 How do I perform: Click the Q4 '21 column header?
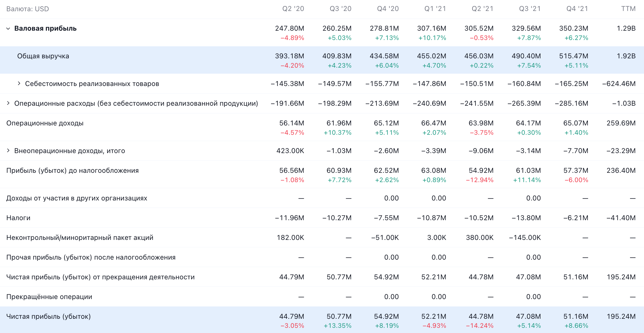coord(577,9)
